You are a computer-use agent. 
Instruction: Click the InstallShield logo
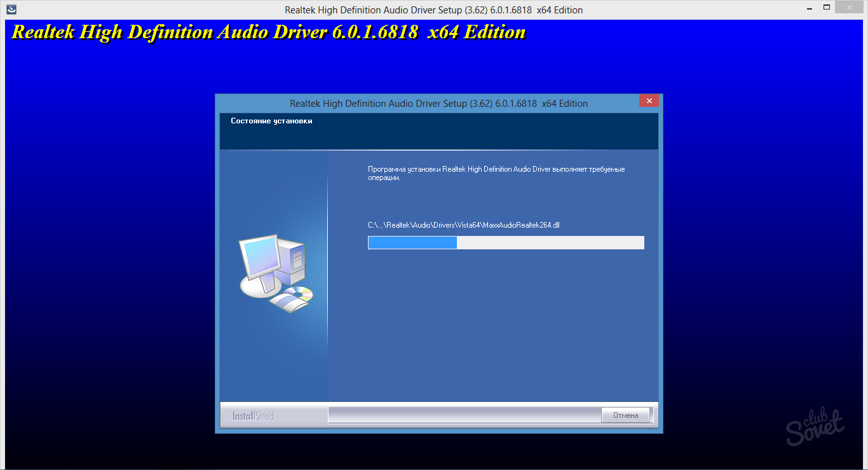pyautogui.click(x=253, y=416)
